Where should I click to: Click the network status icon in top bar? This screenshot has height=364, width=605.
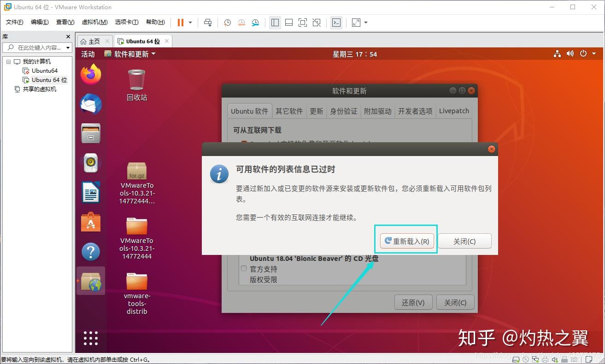coord(557,54)
